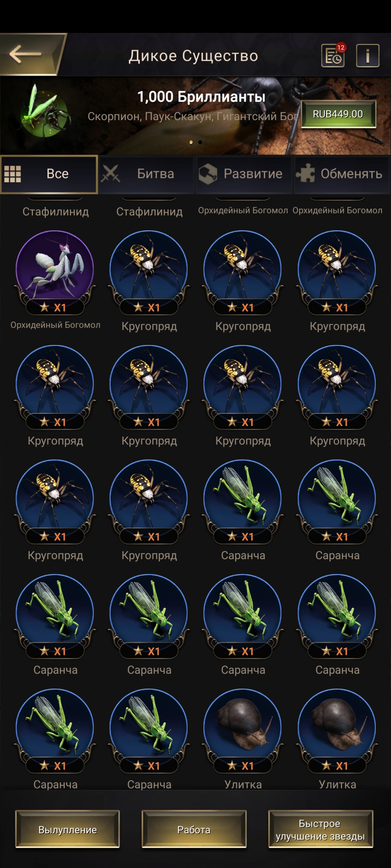391x868 pixels.
Task: Open the info 'i' icon
Action: (x=367, y=56)
